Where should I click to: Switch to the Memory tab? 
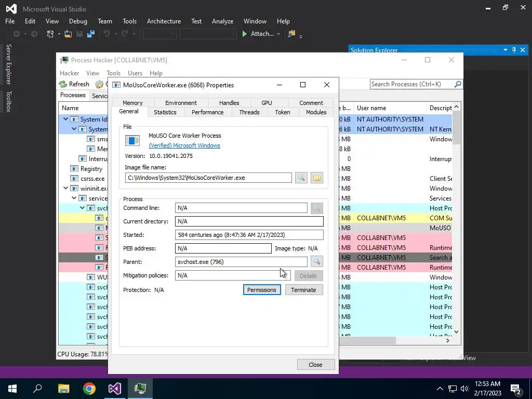(x=132, y=102)
